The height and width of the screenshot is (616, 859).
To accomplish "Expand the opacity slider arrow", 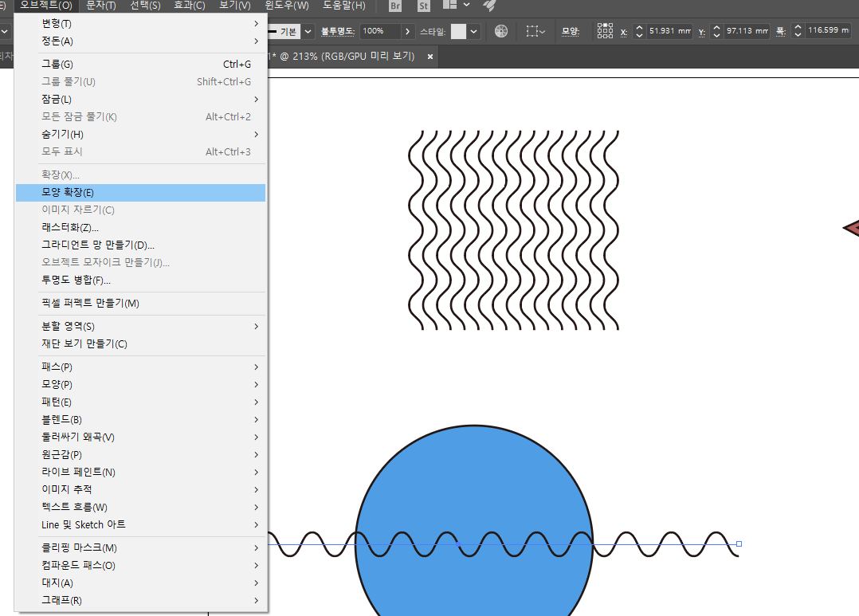I will point(408,31).
